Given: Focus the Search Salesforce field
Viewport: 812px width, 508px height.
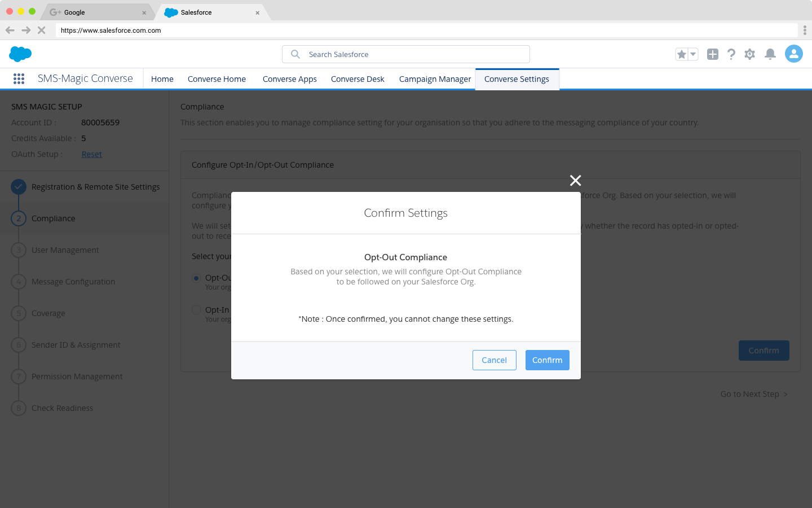Looking at the screenshot, I should click(406, 54).
